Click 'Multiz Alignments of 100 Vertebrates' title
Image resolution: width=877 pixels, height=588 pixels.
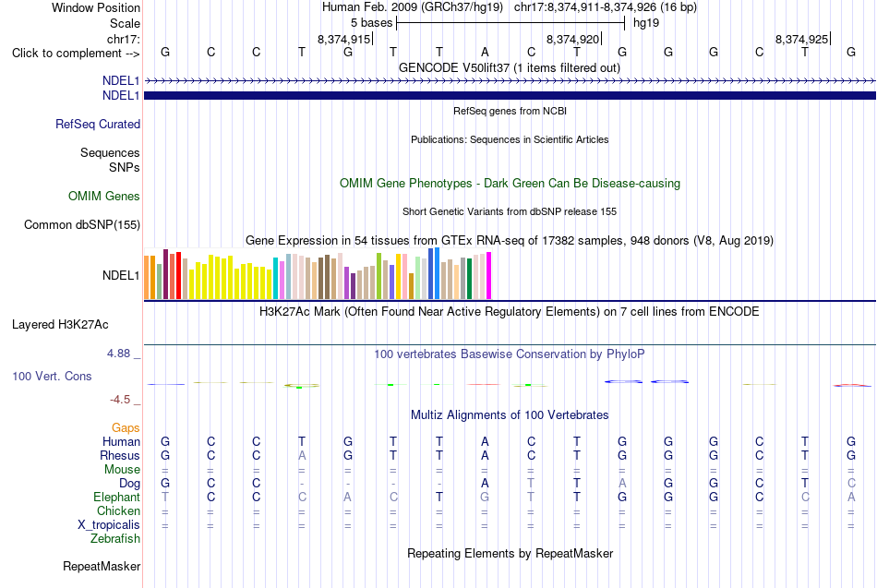[510, 414]
